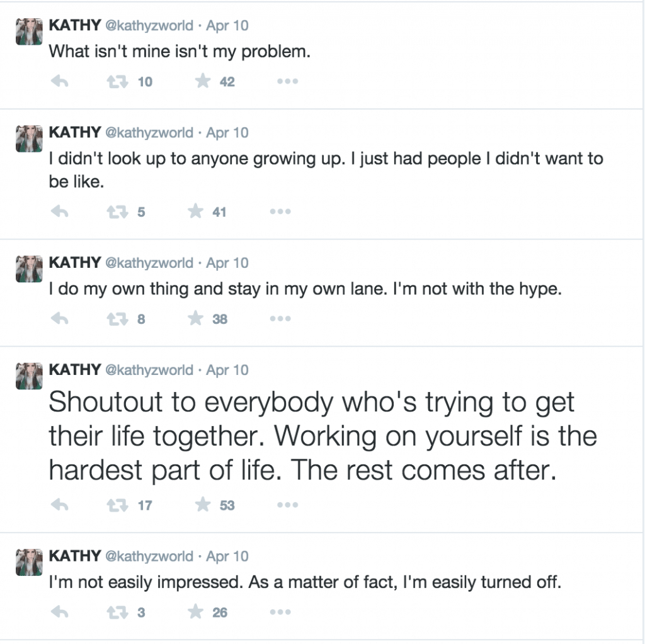Favorite the tweet with 41 stars
The image size is (645, 644).
pos(195,212)
